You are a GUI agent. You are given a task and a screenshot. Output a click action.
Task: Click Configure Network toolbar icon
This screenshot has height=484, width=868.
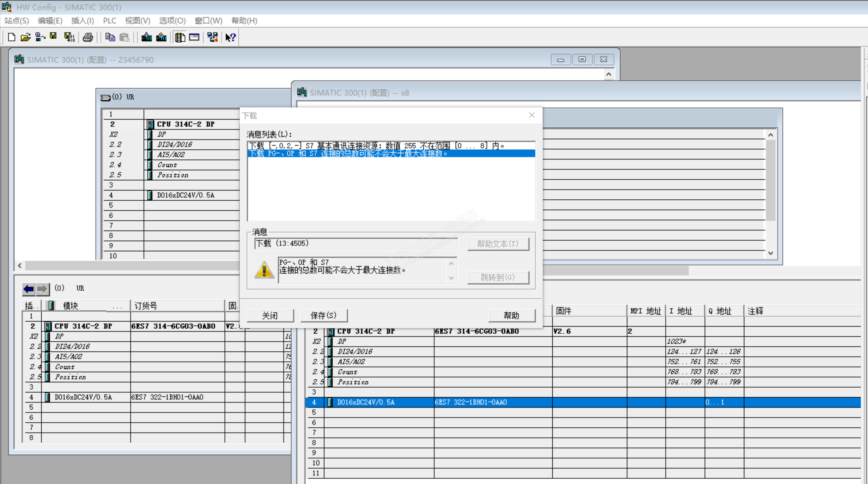tap(213, 37)
